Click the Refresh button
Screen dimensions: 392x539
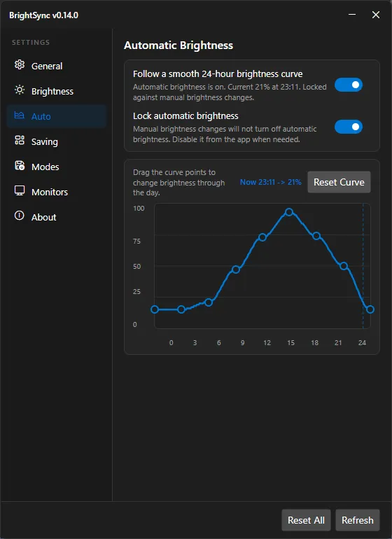[357, 520]
